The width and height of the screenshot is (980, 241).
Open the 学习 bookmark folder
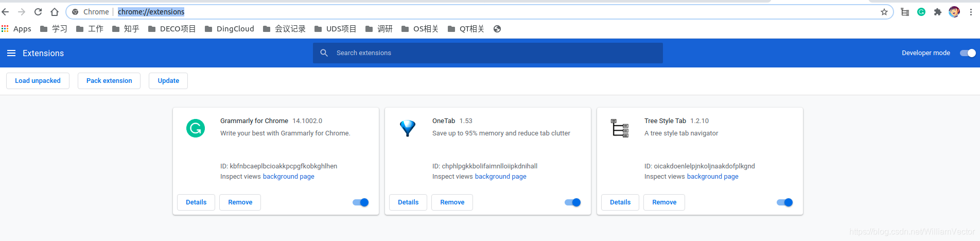[54, 29]
